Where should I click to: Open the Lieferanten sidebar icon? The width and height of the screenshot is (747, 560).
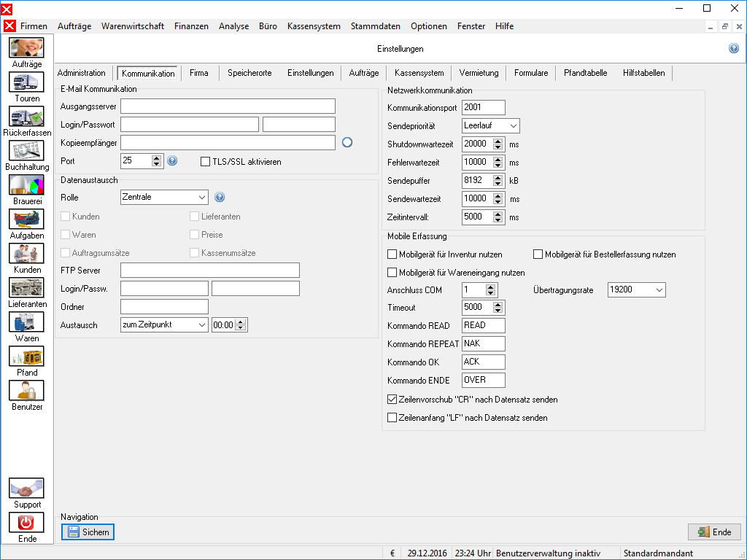click(x=27, y=288)
